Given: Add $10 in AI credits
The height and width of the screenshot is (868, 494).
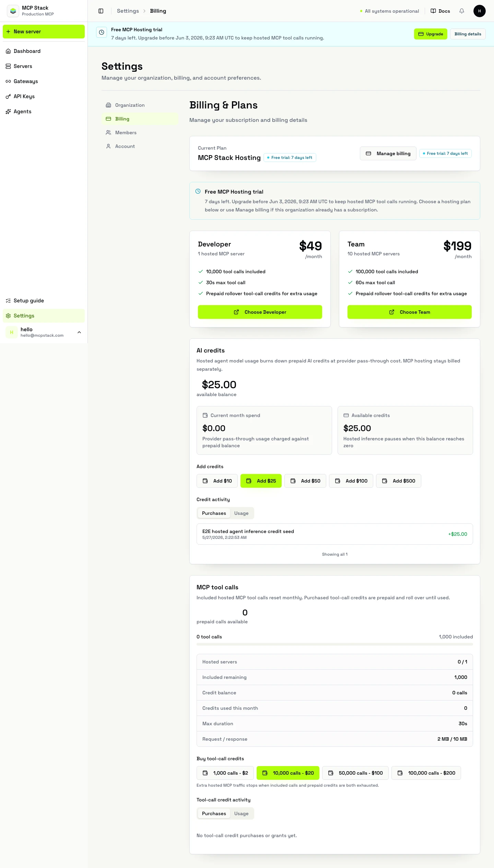Looking at the screenshot, I should (x=217, y=481).
